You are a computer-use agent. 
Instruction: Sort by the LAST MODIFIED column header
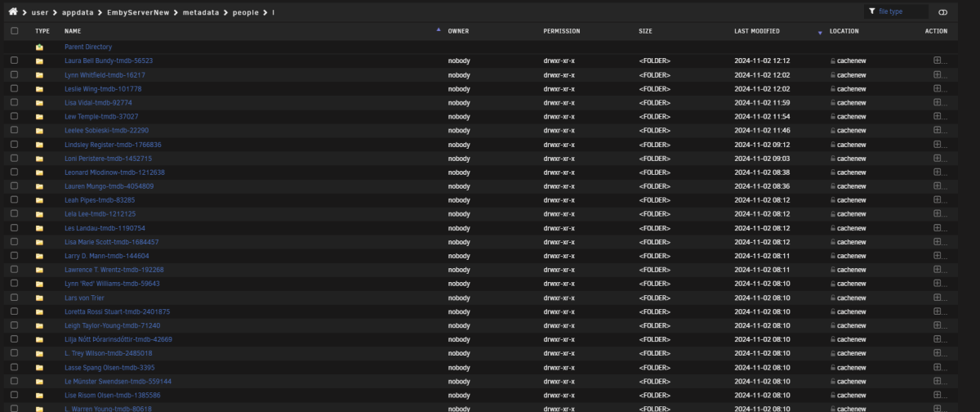click(757, 31)
